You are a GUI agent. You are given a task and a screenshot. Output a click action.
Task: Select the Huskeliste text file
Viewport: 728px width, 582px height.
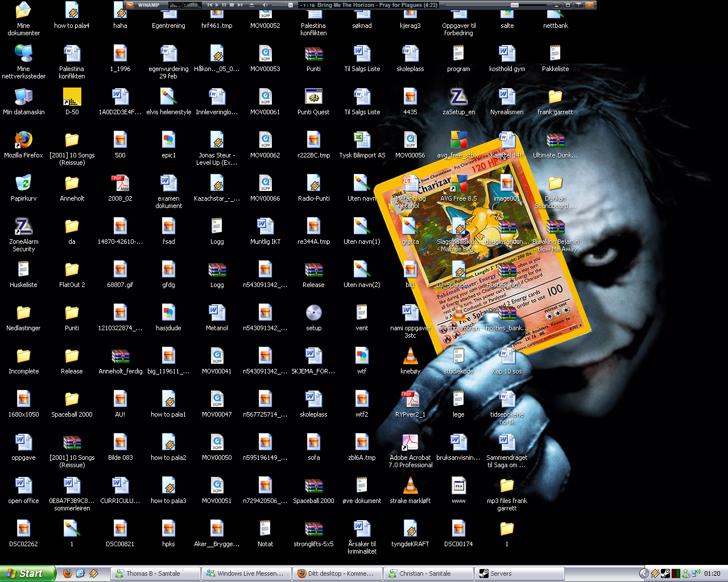click(x=23, y=275)
